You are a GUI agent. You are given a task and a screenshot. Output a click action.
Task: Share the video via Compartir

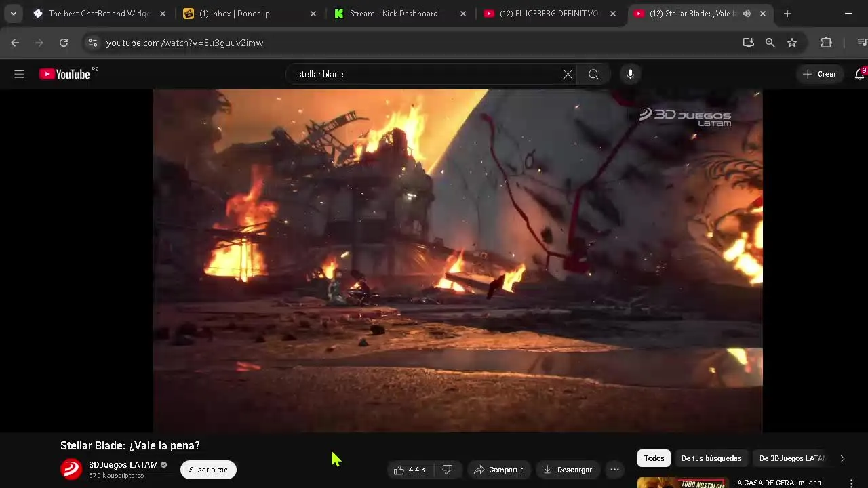498,470
